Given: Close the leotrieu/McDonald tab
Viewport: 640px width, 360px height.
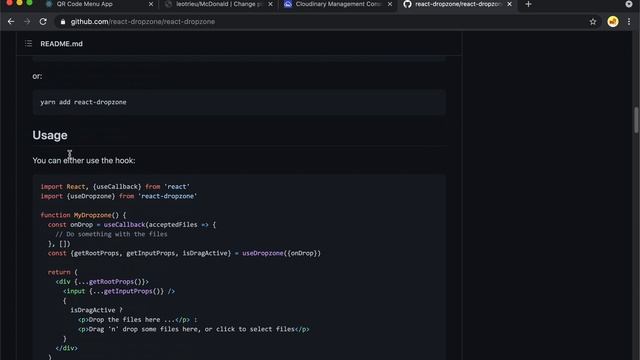Looking at the screenshot, I should (x=270, y=4).
